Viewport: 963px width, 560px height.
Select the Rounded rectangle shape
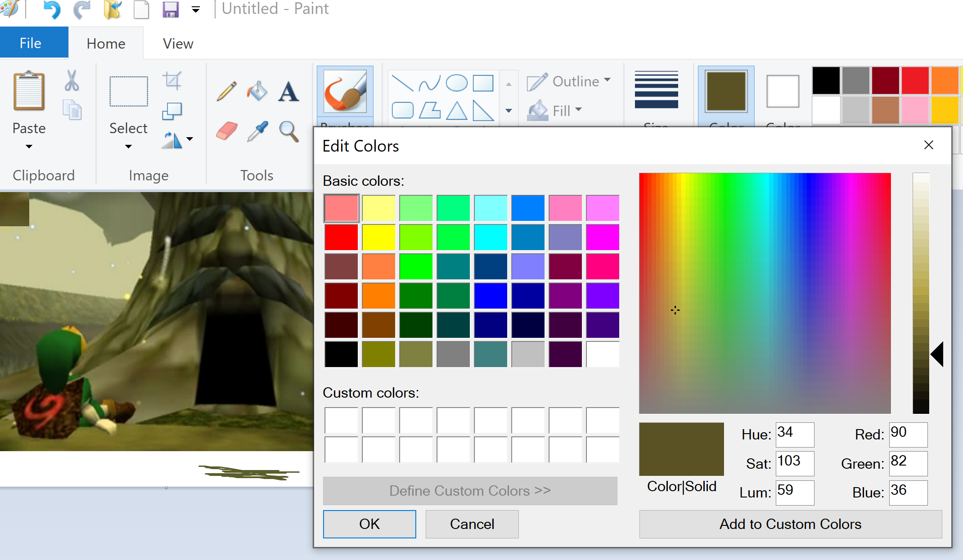point(402,110)
